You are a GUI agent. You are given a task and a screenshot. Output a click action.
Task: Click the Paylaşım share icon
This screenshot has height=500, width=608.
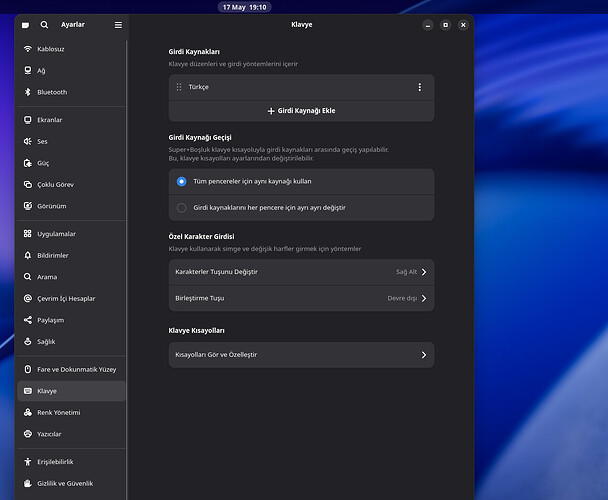(x=28, y=320)
